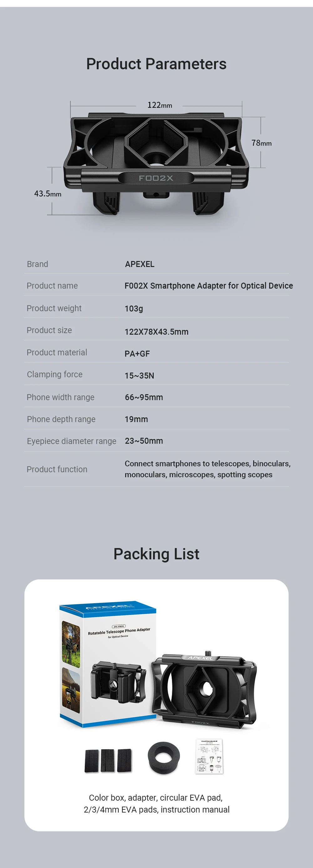Click the 122X78X43.5mm product size value

click(x=156, y=332)
